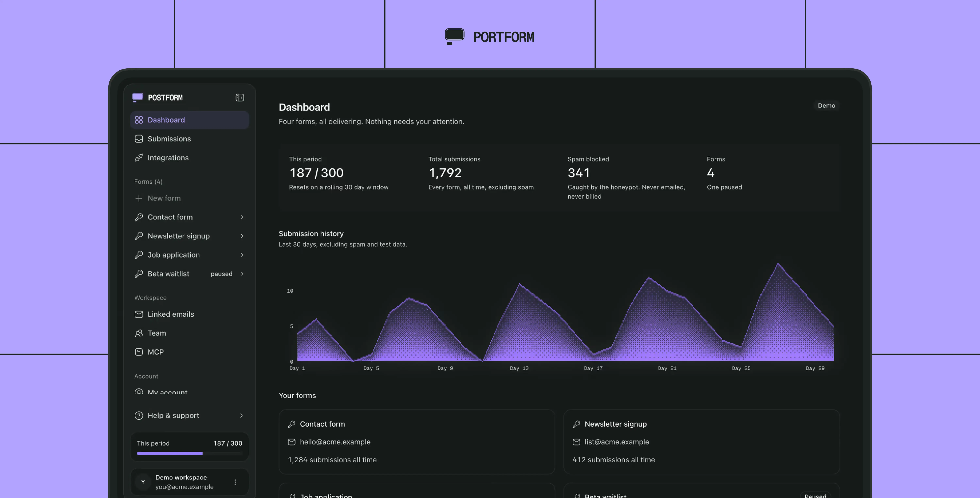
Task: Click the Help & support link
Action: pyautogui.click(x=189, y=415)
